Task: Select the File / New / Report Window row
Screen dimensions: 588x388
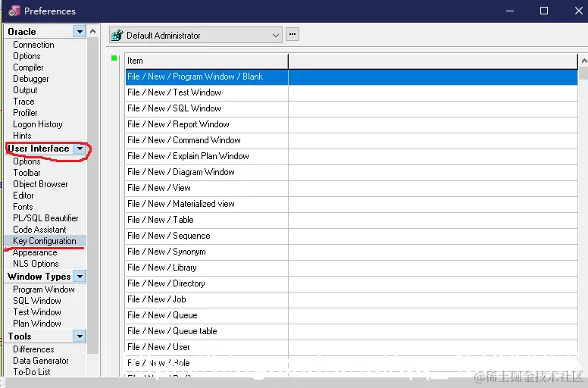Action: [352, 124]
